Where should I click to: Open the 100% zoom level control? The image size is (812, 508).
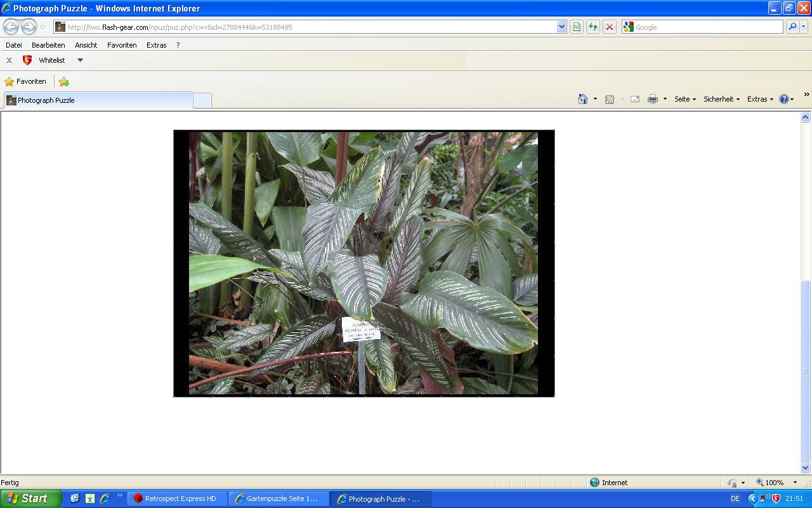point(776,483)
